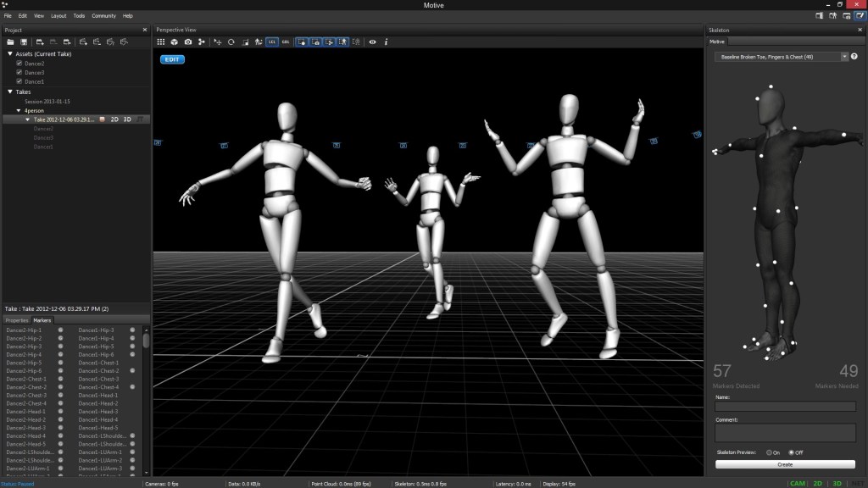
Task: Collapse the Assets (Current Take) section
Action: [x=9, y=53]
